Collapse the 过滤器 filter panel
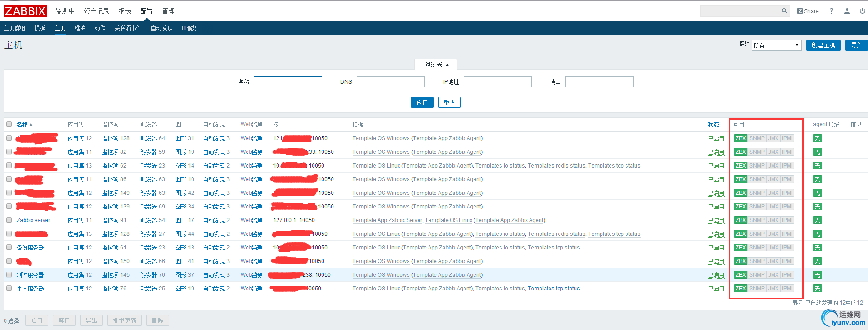 tap(437, 65)
